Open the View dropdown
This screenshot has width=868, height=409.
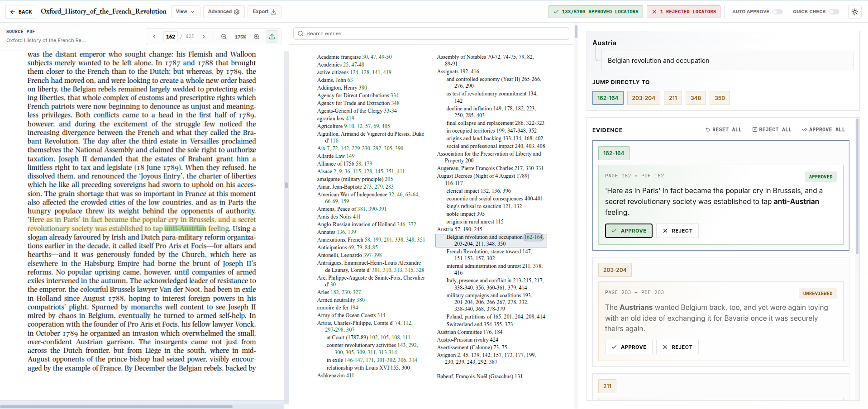[x=186, y=11]
